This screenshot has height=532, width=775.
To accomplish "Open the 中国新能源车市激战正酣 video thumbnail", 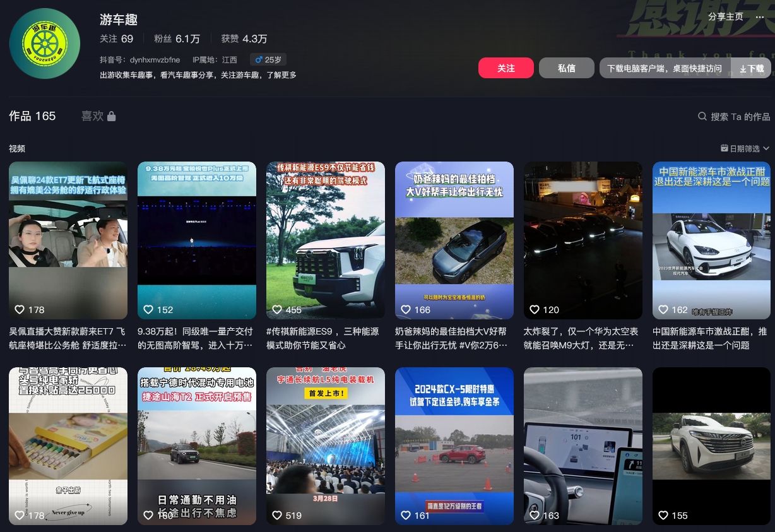I will point(712,240).
